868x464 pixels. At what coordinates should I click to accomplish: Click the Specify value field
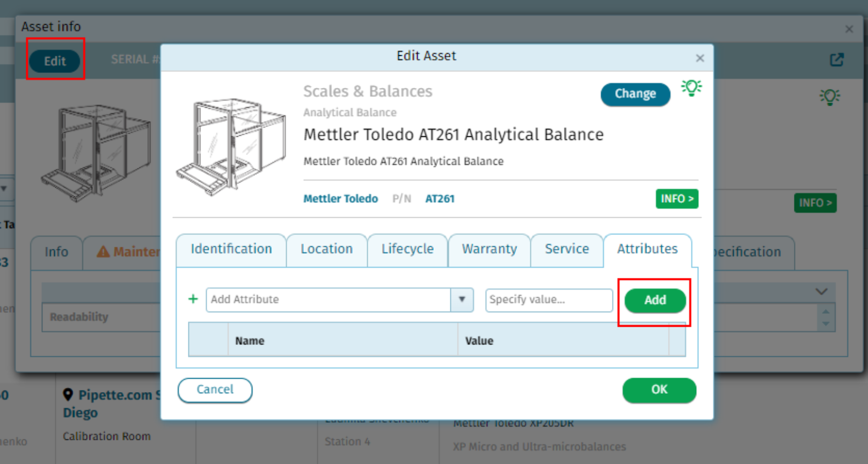549,300
